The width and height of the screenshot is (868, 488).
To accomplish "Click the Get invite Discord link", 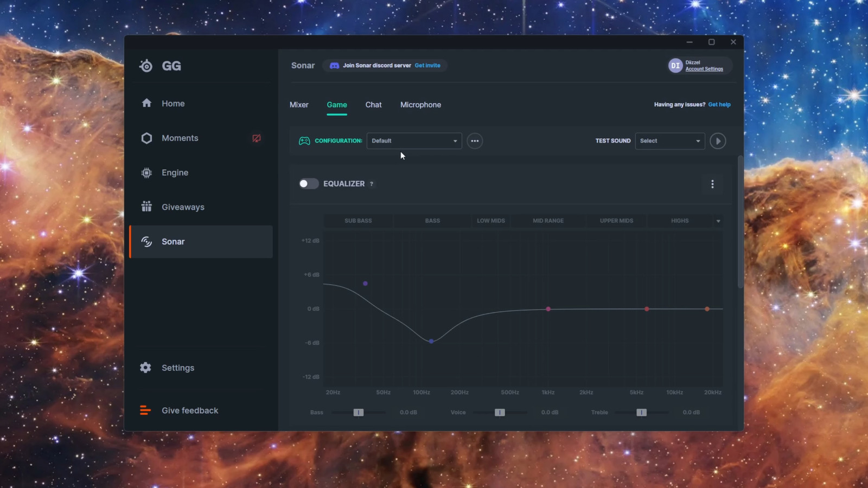I will coord(427,66).
